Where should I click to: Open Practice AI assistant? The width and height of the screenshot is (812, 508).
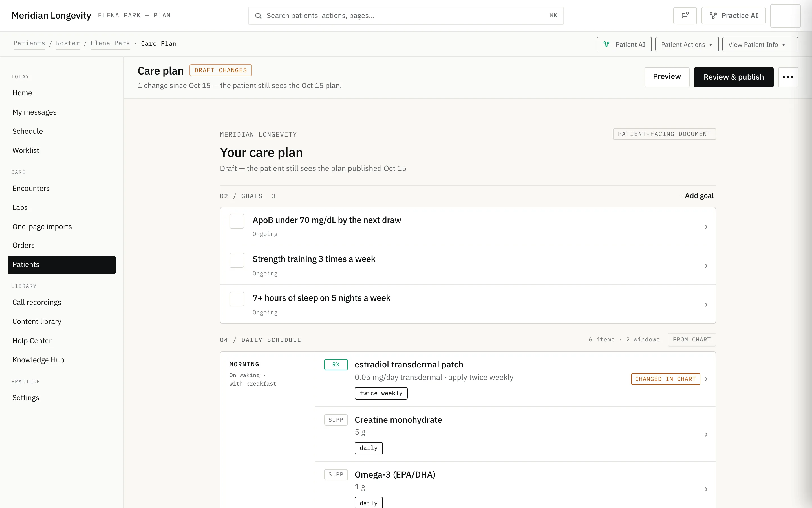click(733, 16)
